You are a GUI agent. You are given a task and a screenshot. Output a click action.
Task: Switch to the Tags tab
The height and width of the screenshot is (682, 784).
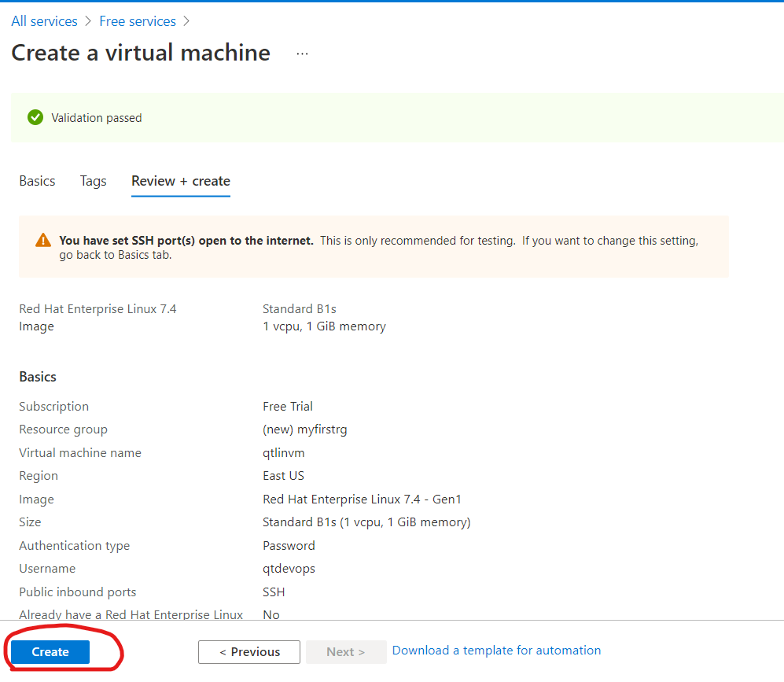[93, 181]
